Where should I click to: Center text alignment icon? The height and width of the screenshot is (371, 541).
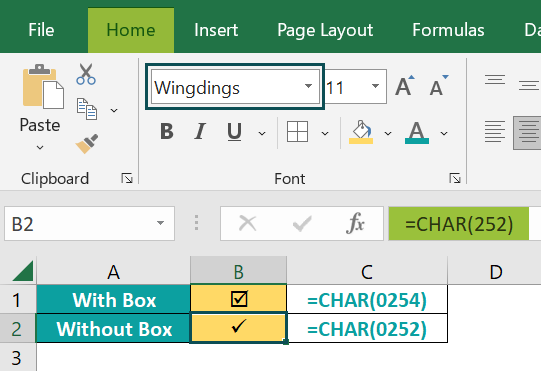click(x=527, y=133)
